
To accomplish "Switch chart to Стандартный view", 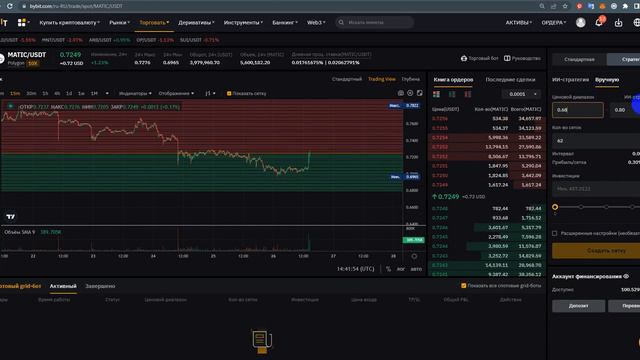I will tap(347, 79).
